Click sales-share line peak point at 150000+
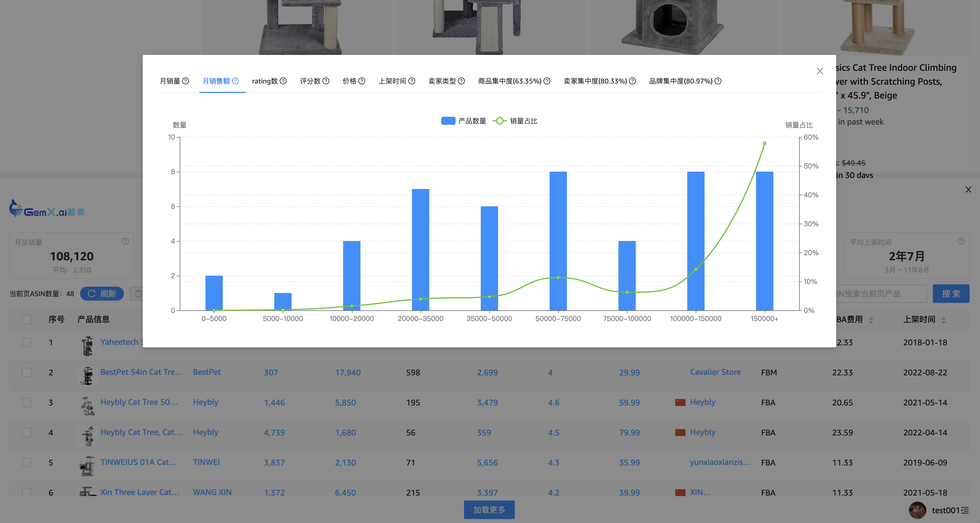Image resolution: width=980 pixels, height=523 pixels. coord(764,143)
